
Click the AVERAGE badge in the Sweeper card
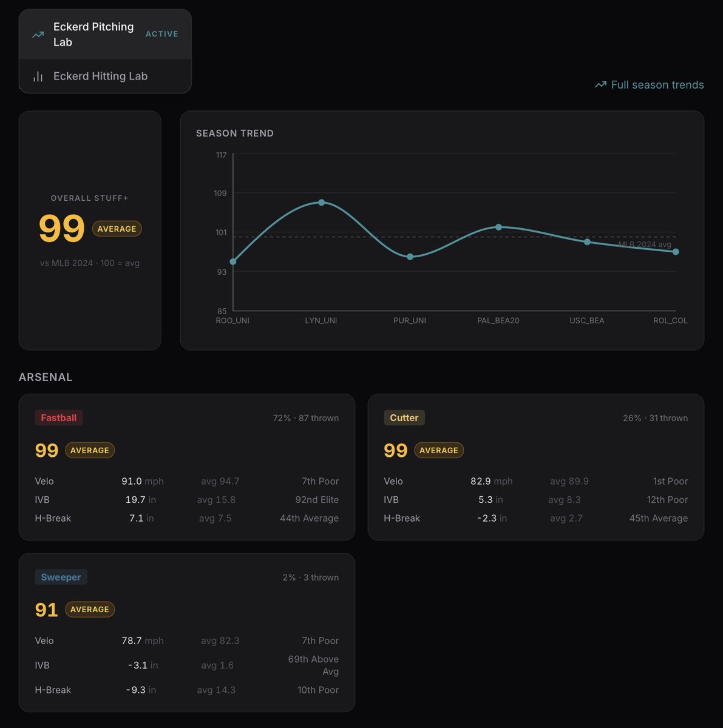(x=90, y=610)
